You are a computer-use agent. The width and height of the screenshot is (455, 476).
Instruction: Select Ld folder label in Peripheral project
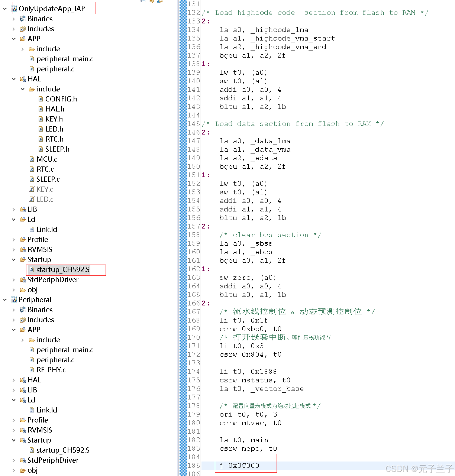(x=32, y=400)
